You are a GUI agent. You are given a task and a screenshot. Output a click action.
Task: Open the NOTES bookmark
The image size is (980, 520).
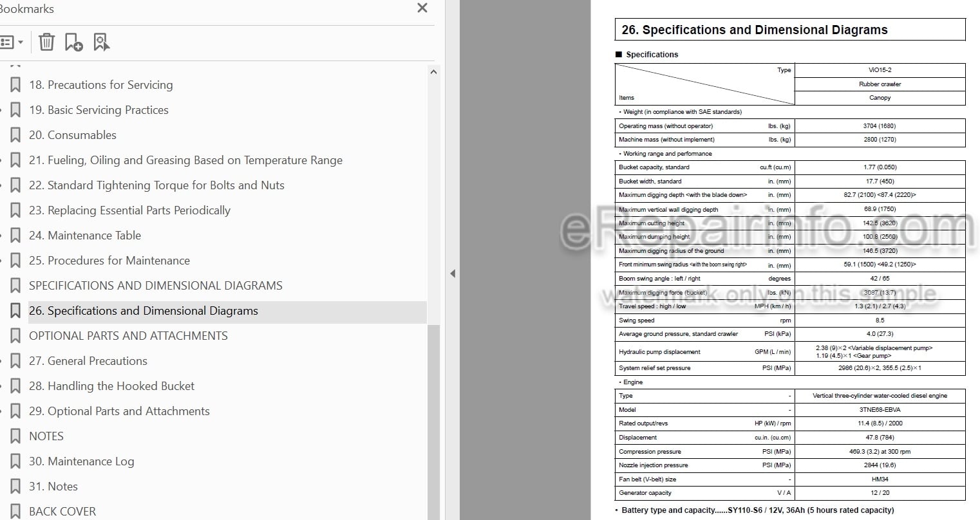point(46,436)
